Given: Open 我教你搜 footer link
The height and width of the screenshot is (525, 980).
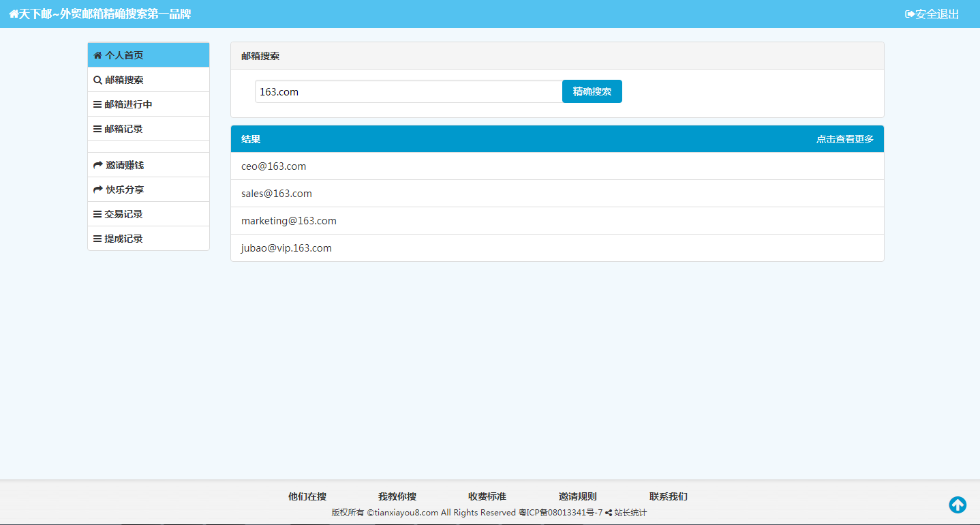Looking at the screenshot, I should pyautogui.click(x=397, y=496).
